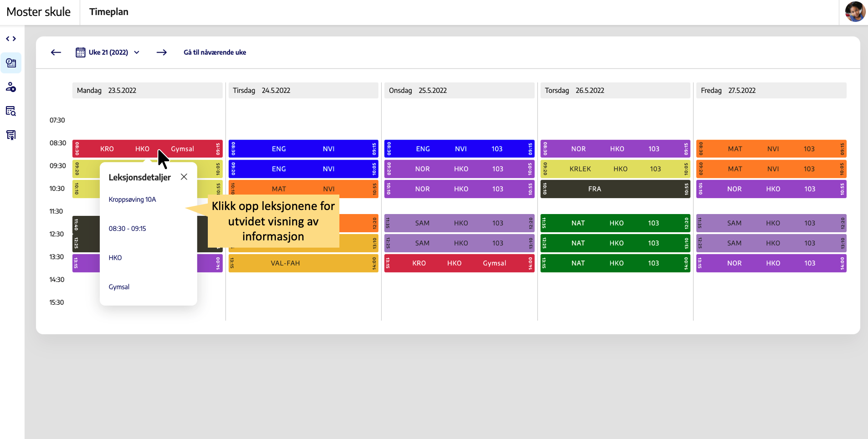Open the receipt-list sidebar icon at bottom
Viewport: 868px width, 439px height.
11,135
